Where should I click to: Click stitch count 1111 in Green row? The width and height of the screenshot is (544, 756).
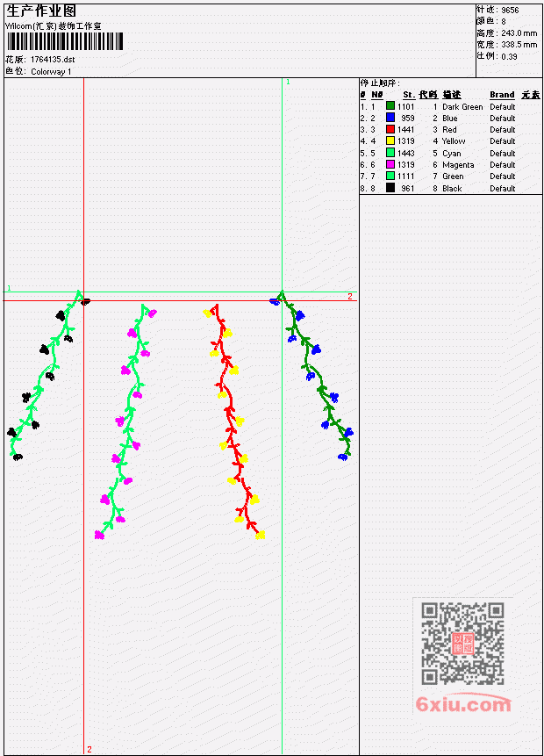pos(405,176)
